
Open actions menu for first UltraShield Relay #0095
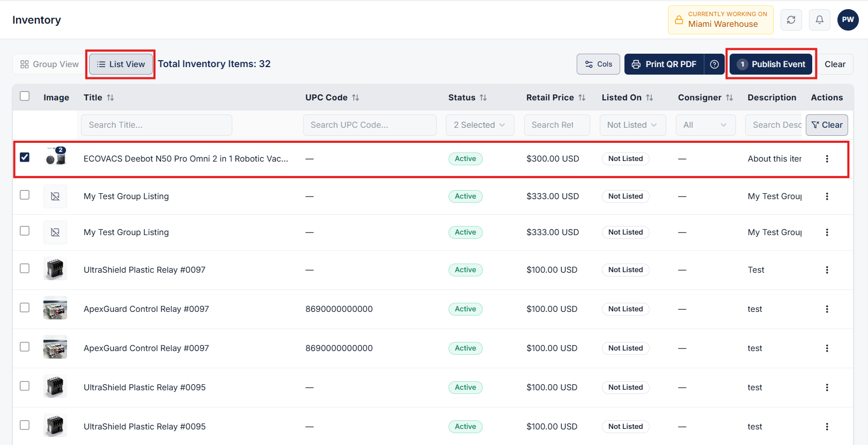point(827,388)
